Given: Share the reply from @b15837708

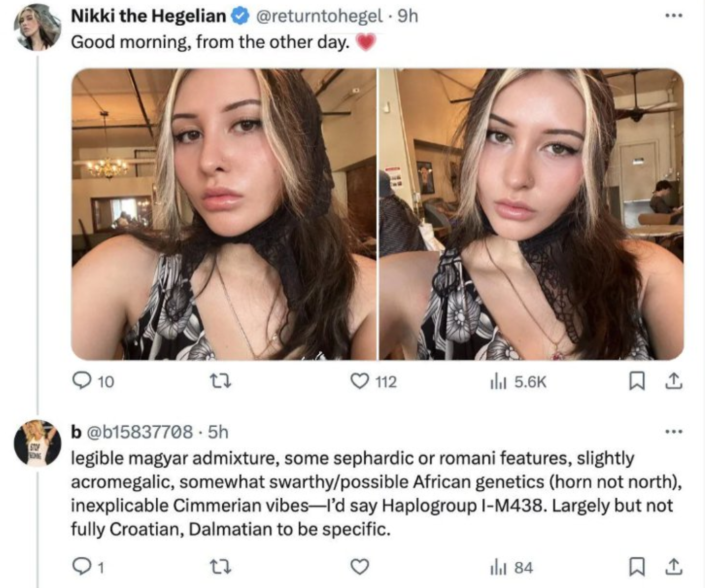Looking at the screenshot, I should click(x=672, y=567).
